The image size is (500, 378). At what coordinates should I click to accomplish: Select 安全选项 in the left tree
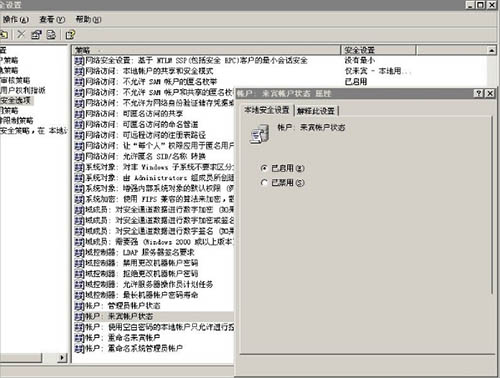pyautogui.click(x=16, y=100)
